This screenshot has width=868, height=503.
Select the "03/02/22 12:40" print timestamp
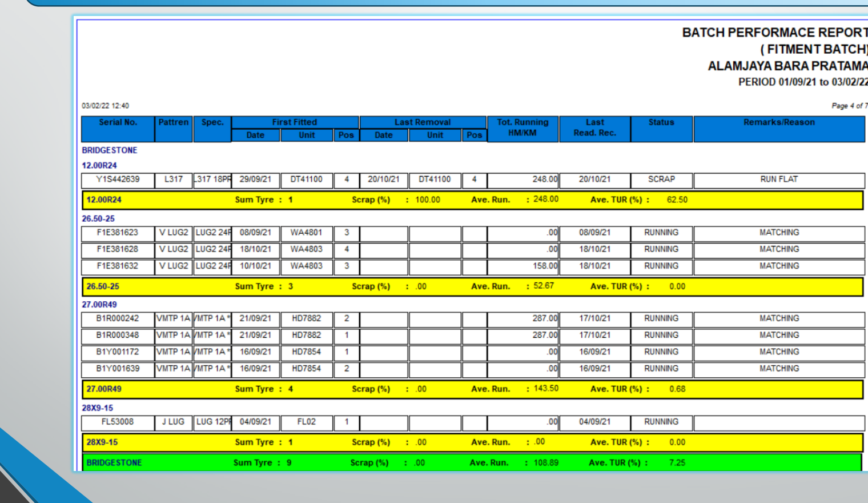coord(106,106)
